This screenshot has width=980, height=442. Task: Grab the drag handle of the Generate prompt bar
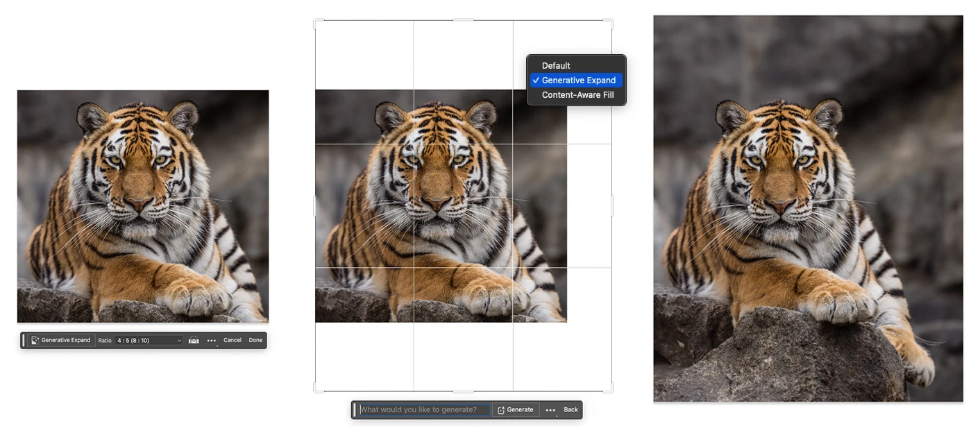pyautogui.click(x=355, y=409)
